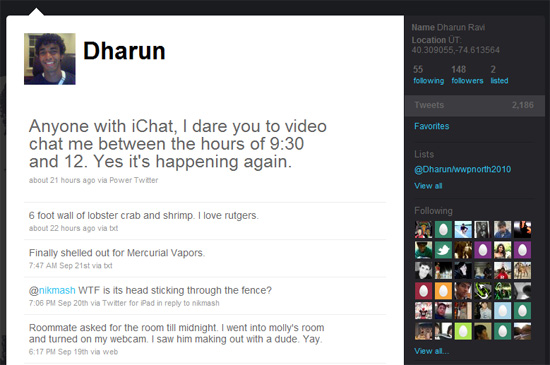This screenshot has height=365, width=550.
Task: Click the Power Twitter source link
Action: tap(134, 180)
